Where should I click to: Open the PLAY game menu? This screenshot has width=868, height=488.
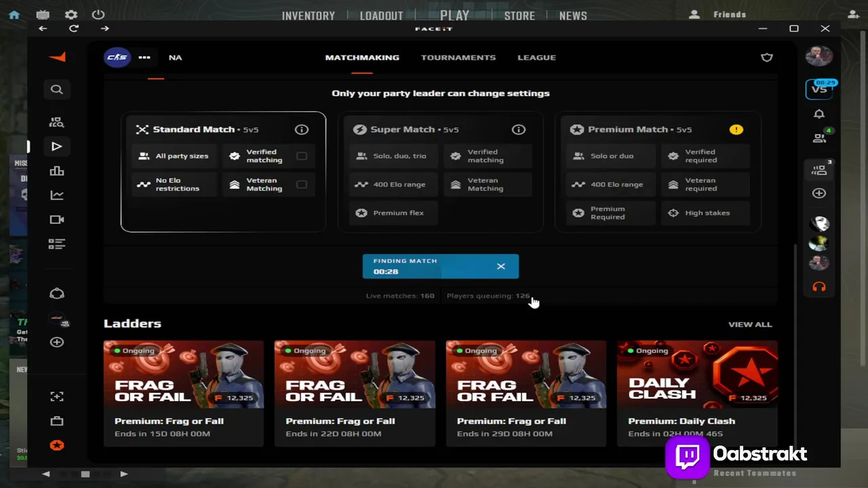454,15
